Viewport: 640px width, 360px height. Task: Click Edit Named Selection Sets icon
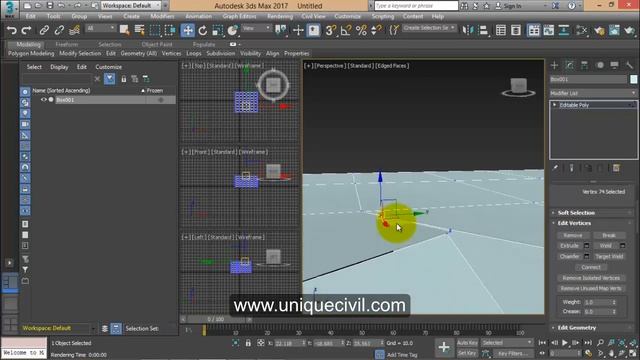click(394, 30)
